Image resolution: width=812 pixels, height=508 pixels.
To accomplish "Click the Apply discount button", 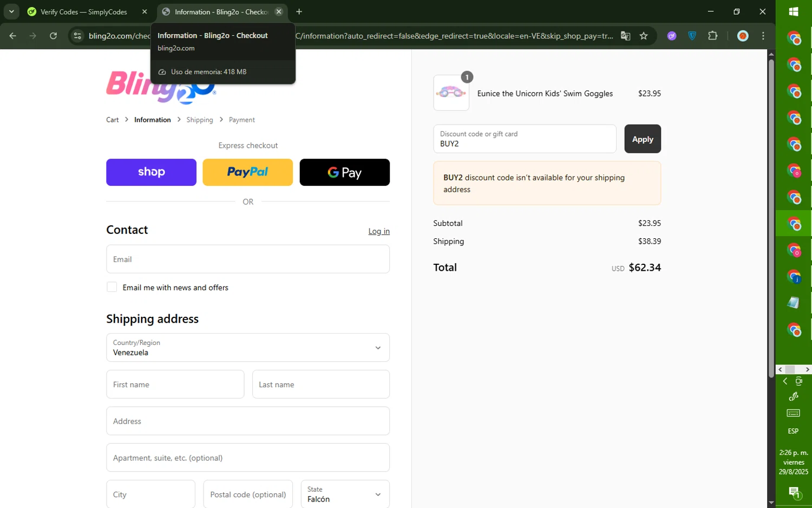I will pyautogui.click(x=643, y=139).
